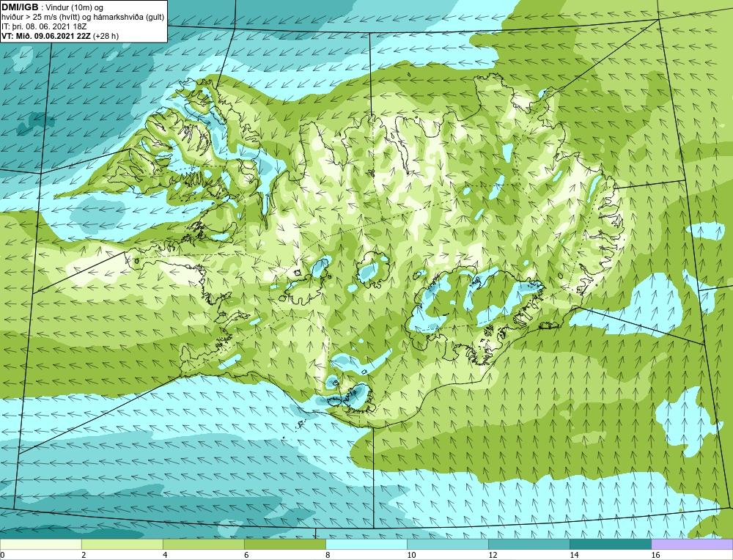Click the 12–14 m/s teal legend swatch
This screenshot has width=733, height=560.
[528, 545]
